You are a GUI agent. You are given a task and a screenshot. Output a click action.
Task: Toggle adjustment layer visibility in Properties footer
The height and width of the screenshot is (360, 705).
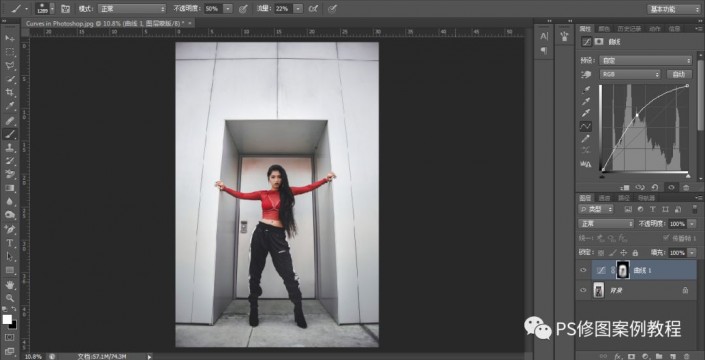click(x=671, y=187)
